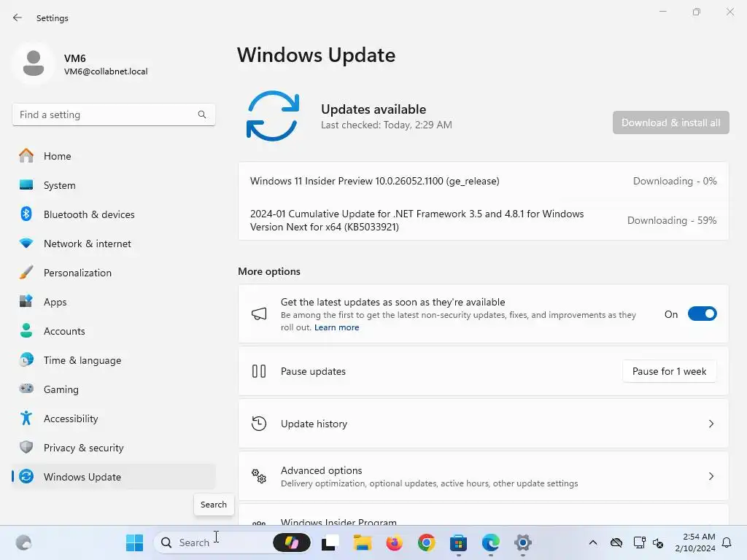
Task: Click the Network wifi icon in sidebar
Action: pos(26,244)
